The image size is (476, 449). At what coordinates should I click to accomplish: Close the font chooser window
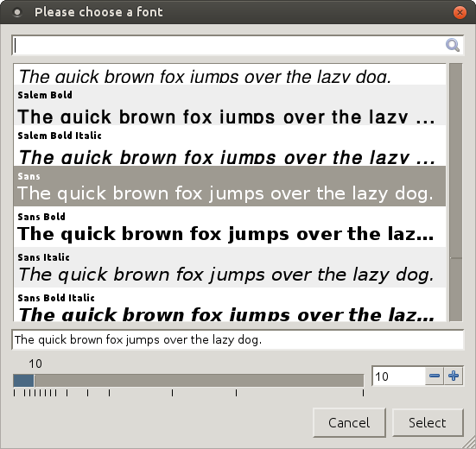coord(460,12)
